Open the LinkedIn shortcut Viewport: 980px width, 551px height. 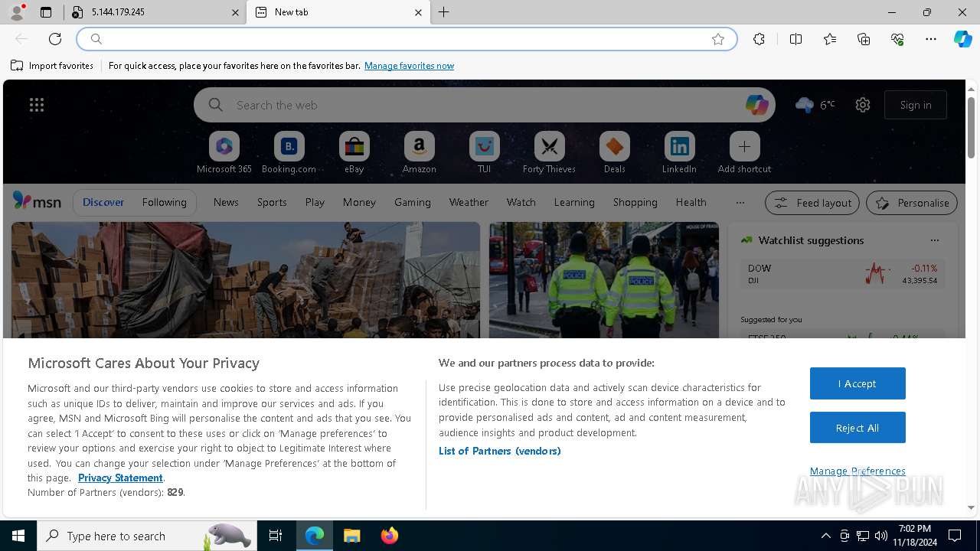[x=679, y=152]
